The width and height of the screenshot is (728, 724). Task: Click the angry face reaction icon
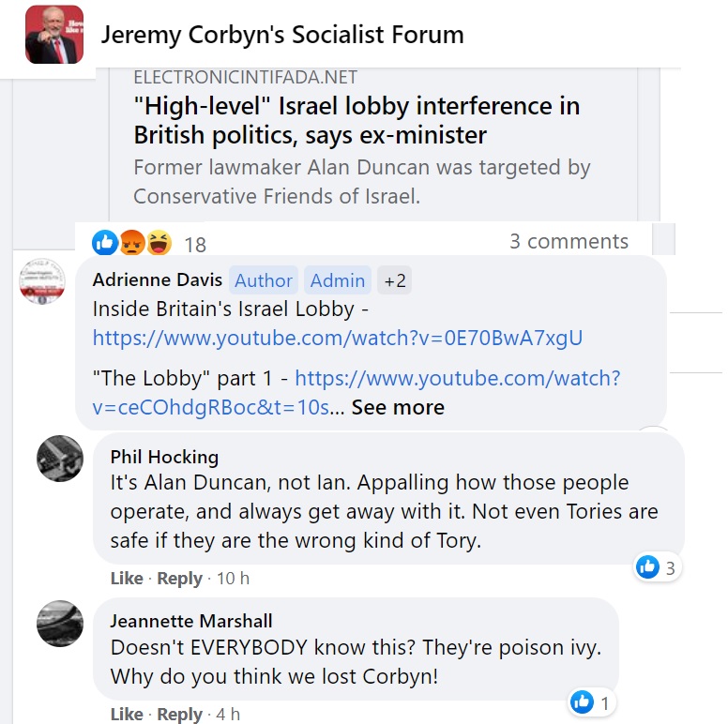[132, 243]
